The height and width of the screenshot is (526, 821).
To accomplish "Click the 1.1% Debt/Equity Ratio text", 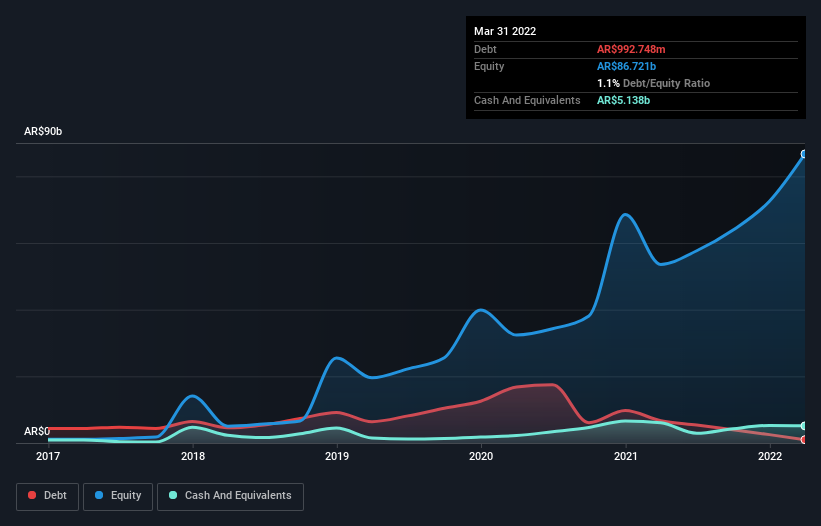I will 653,83.
